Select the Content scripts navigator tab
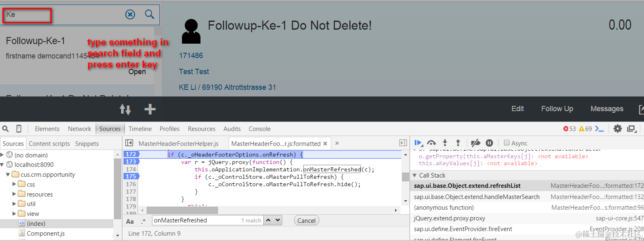This screenshot has height=241, width=644. 49,144
